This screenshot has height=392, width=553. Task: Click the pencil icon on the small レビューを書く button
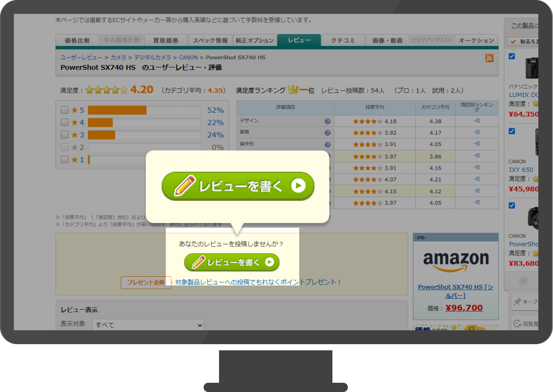[x=198, y=262]
